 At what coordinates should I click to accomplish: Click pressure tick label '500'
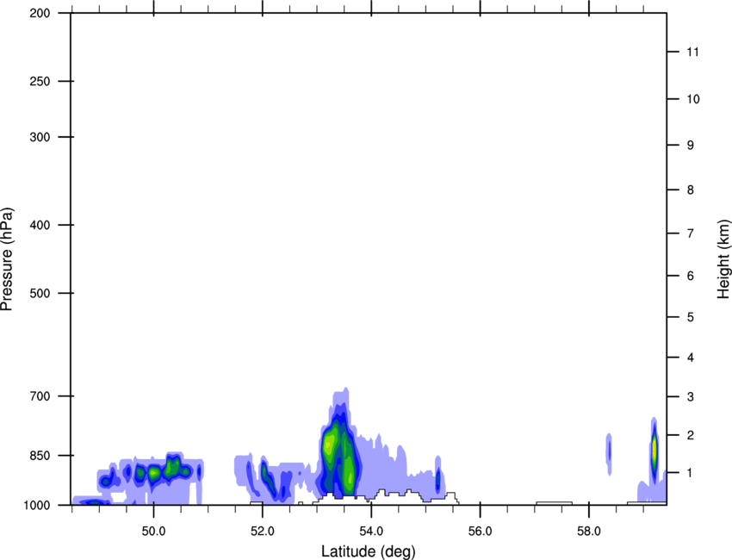point(40,293)
